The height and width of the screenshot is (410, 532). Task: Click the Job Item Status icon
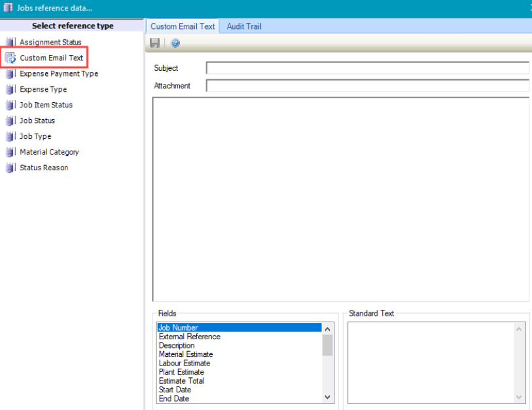pos(10,105)
